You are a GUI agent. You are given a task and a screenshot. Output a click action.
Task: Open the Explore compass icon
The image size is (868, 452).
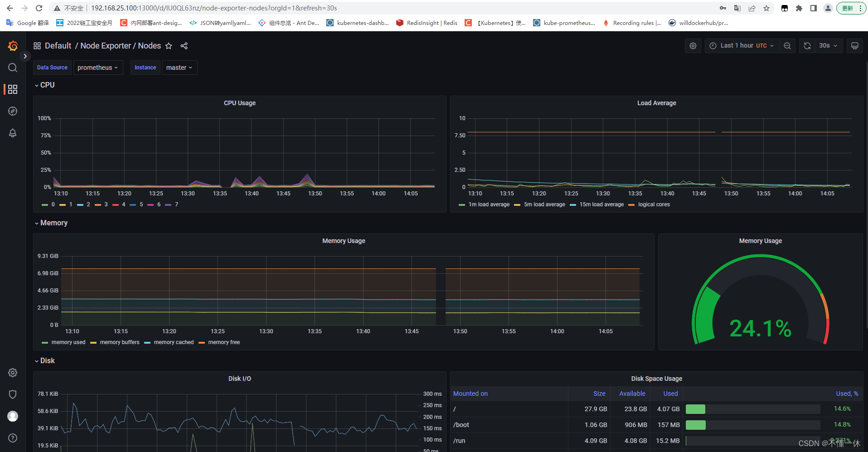click(13, 111)
